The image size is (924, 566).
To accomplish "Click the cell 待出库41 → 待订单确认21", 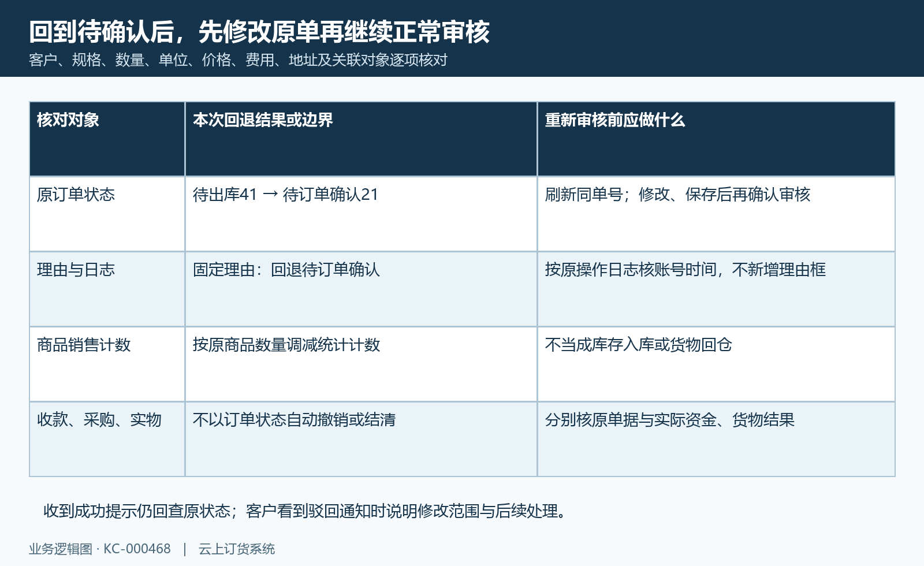I will pos(361,214).
